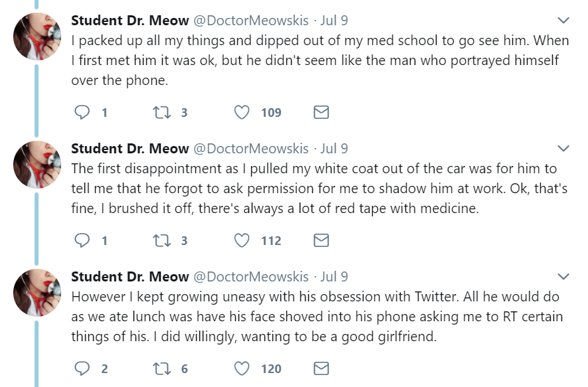Click the envelope icon on the third tweet

coord(320,368)
